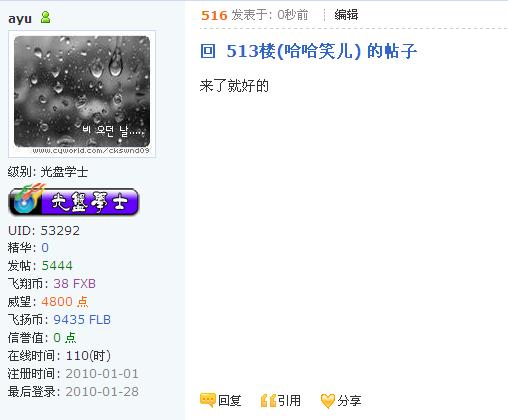
Task: Click the 回复 reply button text
Action: tap(230, 400)
